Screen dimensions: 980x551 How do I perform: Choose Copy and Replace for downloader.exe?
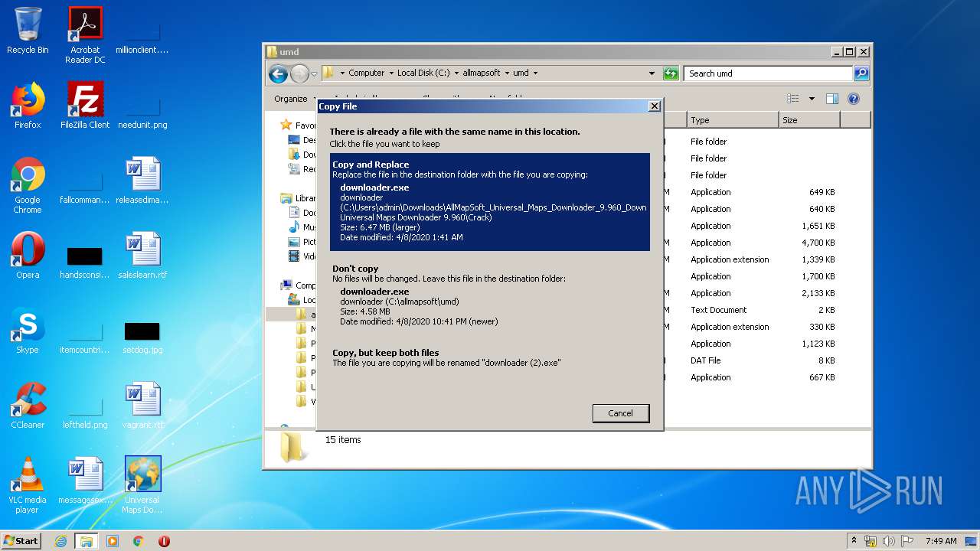tap(490, 202)
